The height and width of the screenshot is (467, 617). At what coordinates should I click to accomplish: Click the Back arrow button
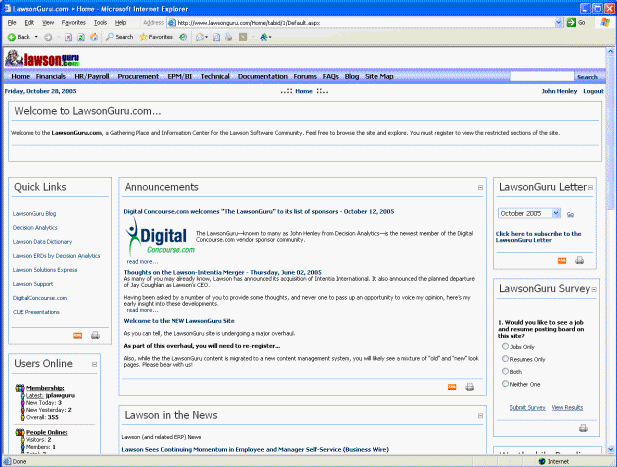19,37
